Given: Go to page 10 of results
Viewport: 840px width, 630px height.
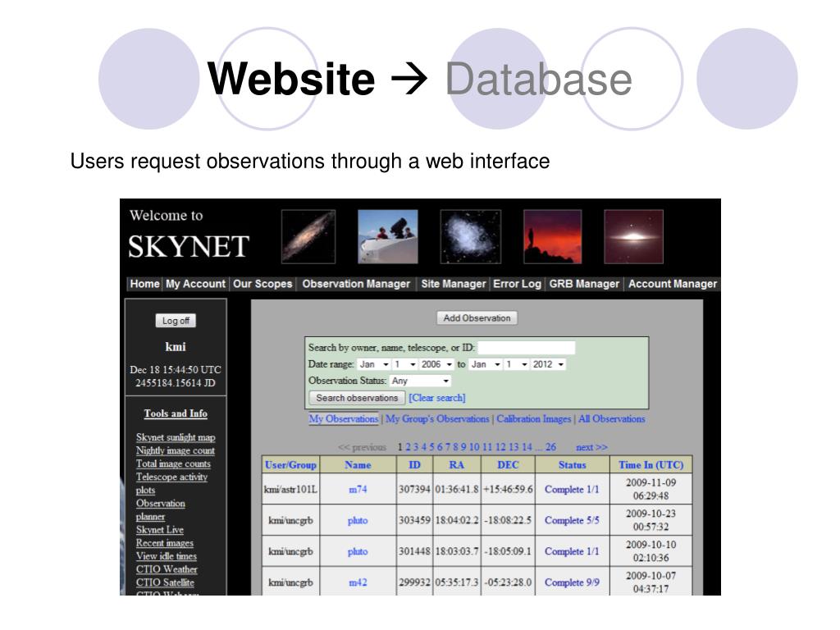Looking at the screenshot, I should (x=474, y=447).
